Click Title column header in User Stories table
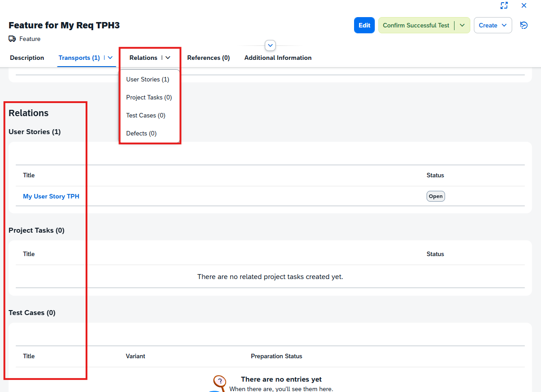Viewport: 541px width, 392px height. pyautogui.click(x=29, y=175)
